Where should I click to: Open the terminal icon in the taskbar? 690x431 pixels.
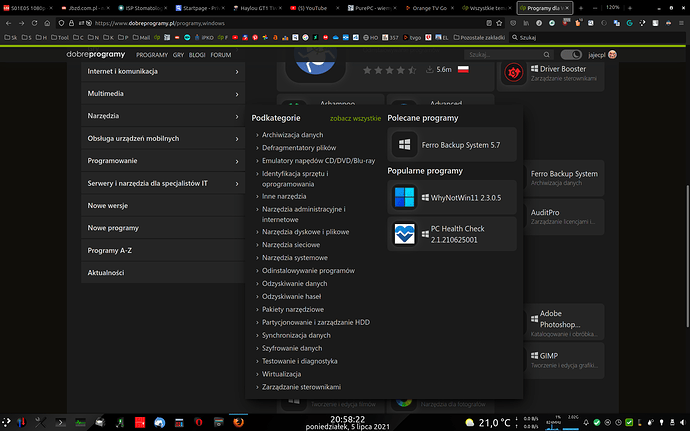click(x=60, y=423)
